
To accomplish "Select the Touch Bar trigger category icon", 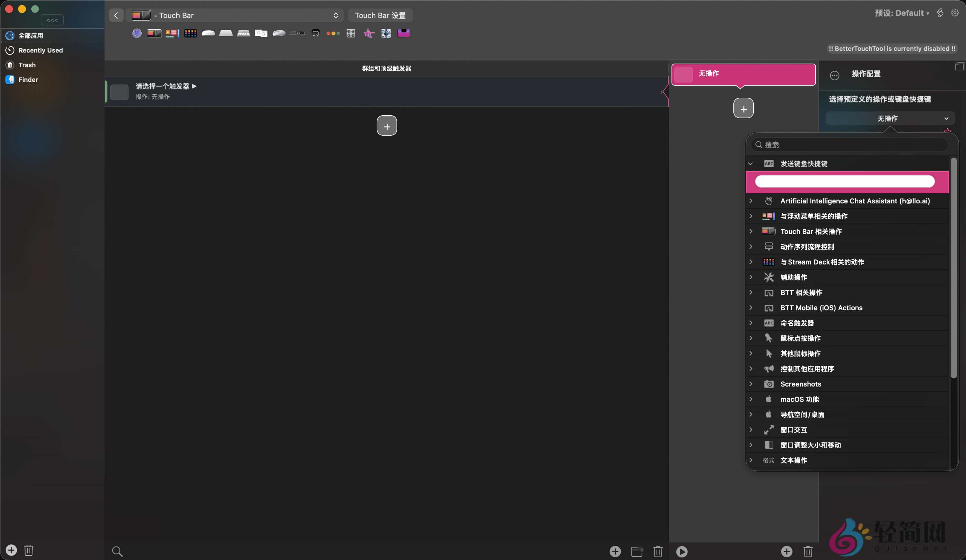I will coord(154,33).
